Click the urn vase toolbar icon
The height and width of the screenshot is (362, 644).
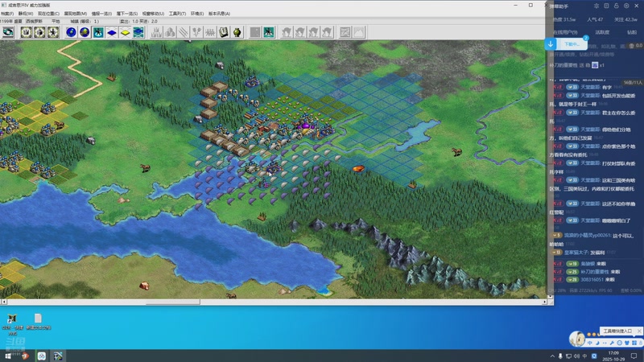237,32
